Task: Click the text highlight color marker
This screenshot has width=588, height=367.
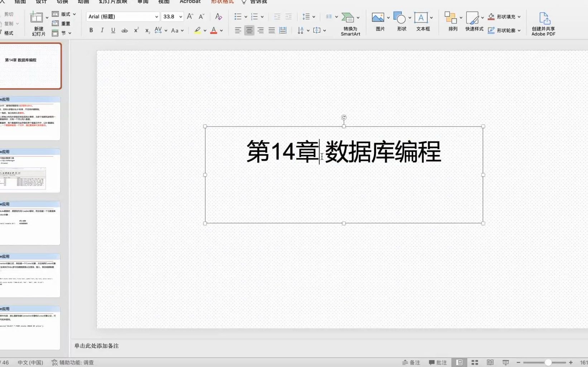Action: [x=197, y=30]
